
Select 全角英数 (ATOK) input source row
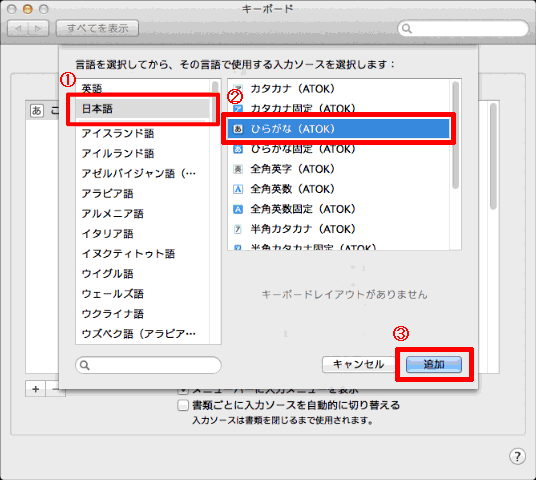[x=338, y=189]
